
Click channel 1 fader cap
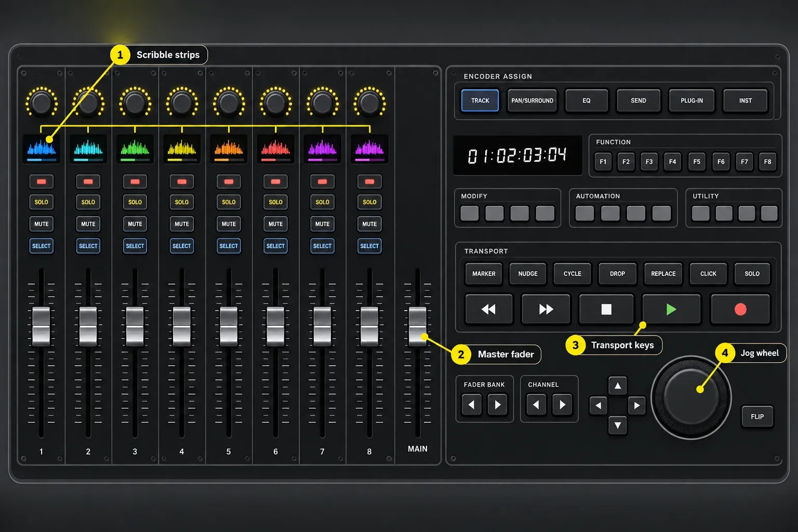42,327
